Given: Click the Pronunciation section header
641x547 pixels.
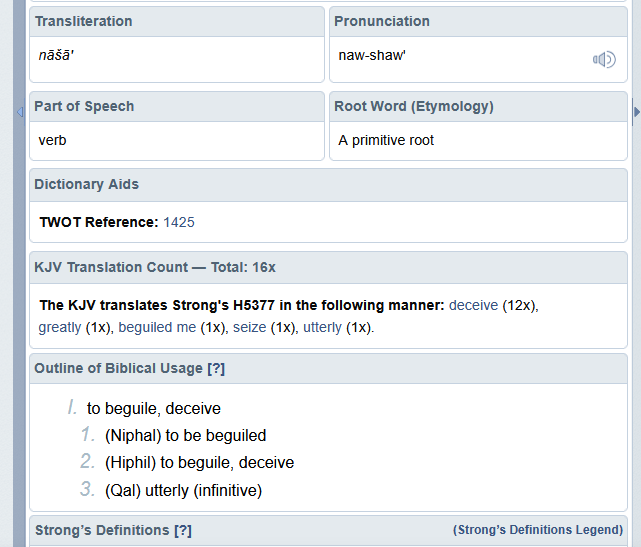Looking at the screenshot, I should [x=382, y=21].
